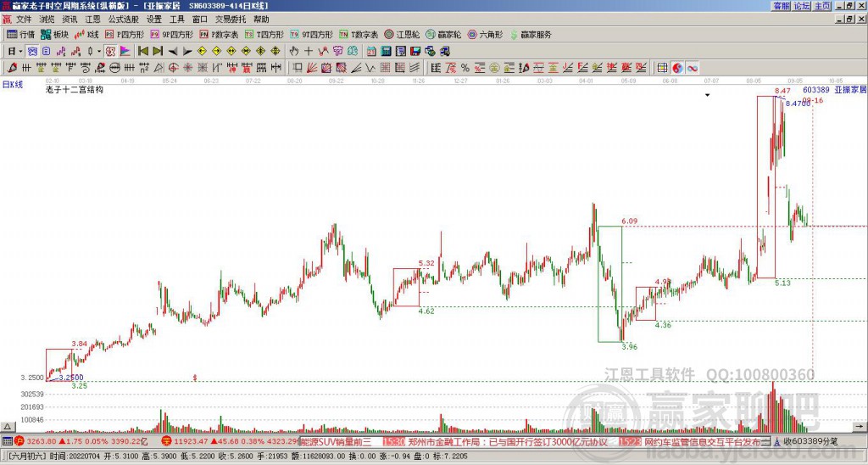Open the 公式选股 menu

pyautogui.click(x=123, y=20)
